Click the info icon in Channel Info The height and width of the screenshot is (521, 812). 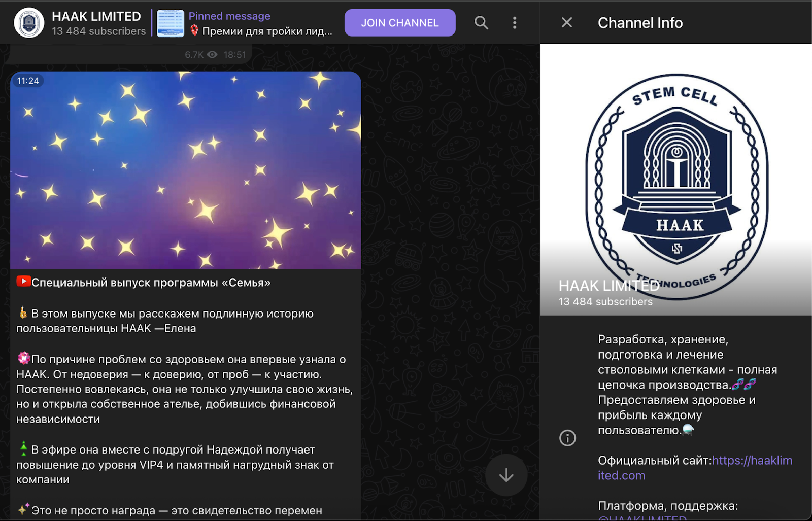click(567, 438)
